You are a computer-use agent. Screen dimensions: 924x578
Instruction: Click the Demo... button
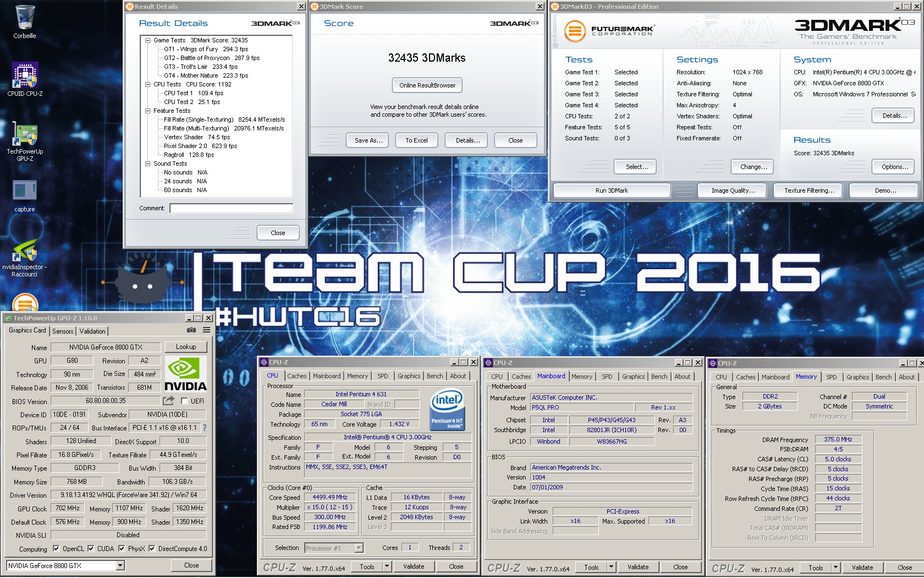885,190
